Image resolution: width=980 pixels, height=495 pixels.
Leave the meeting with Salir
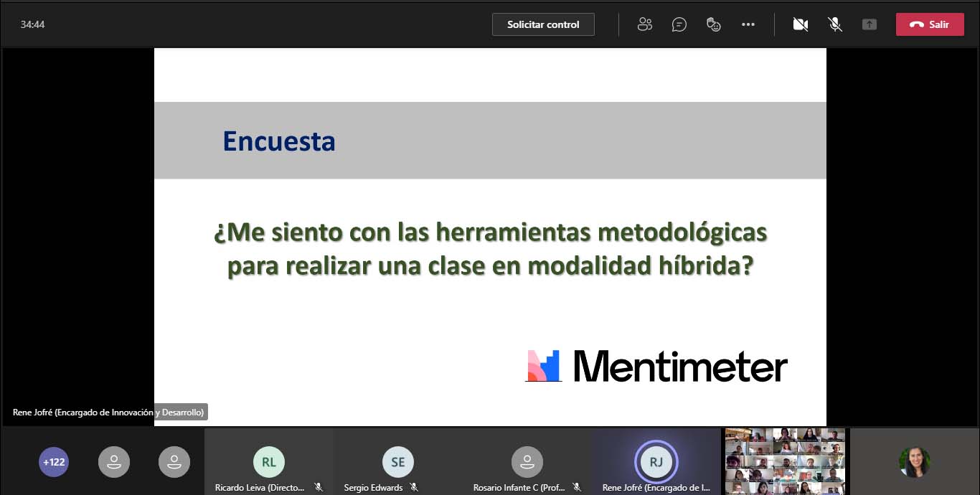[930, 24]
